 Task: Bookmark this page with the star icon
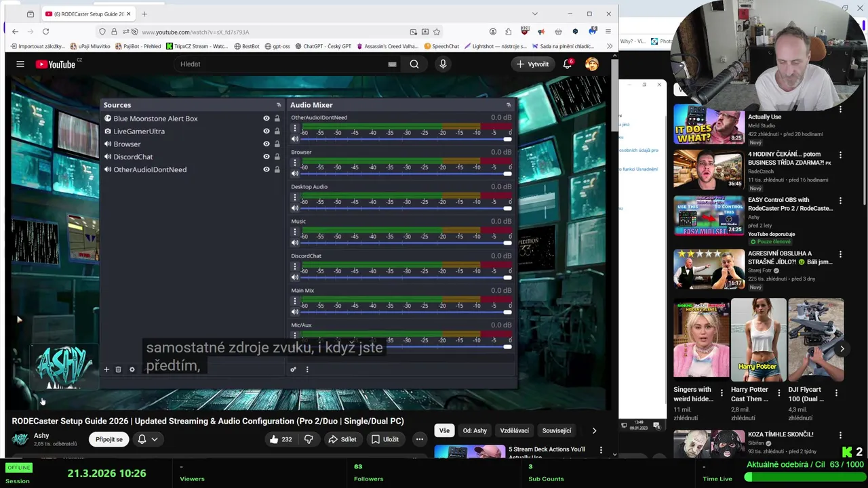(x=437, y=31)
